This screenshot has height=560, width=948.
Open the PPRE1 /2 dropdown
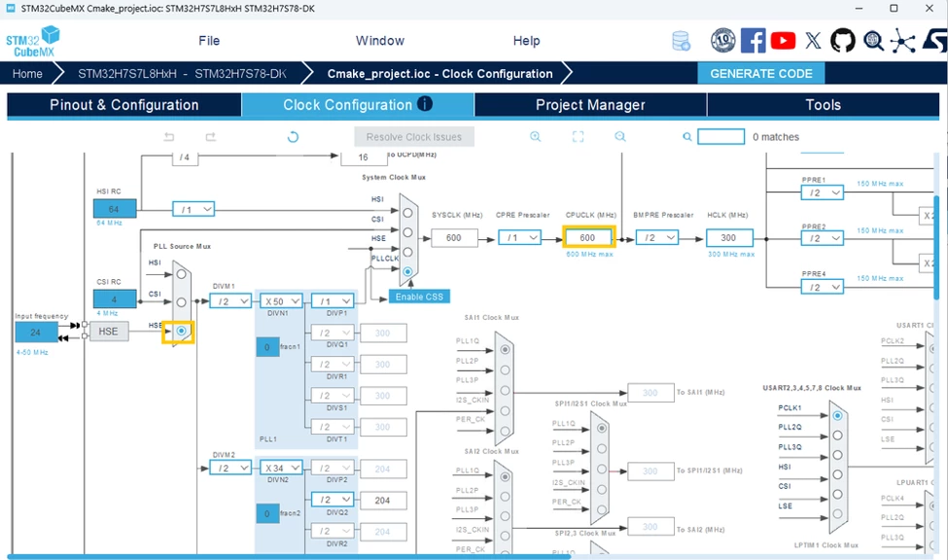coord(823,192)
